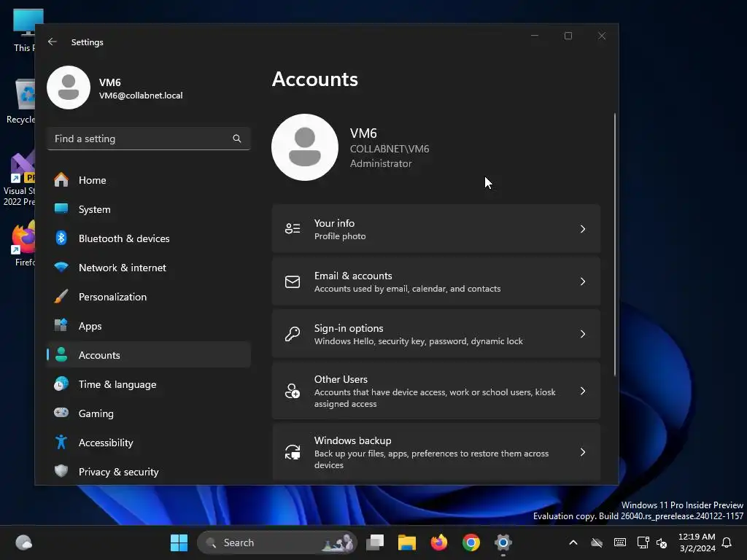Screen dimensions: 747x560
Task: Click the Settings page vertical scrollbar
Action: point(614,244)
